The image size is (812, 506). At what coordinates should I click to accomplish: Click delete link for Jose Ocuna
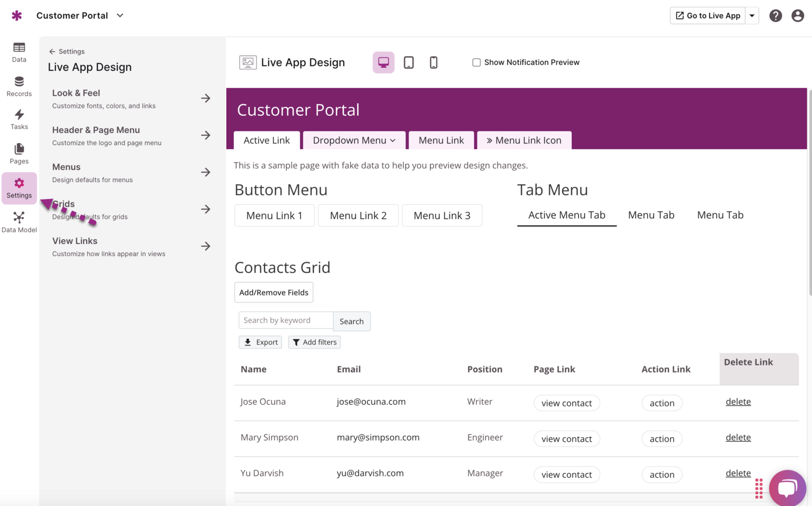tap(738, 402)
